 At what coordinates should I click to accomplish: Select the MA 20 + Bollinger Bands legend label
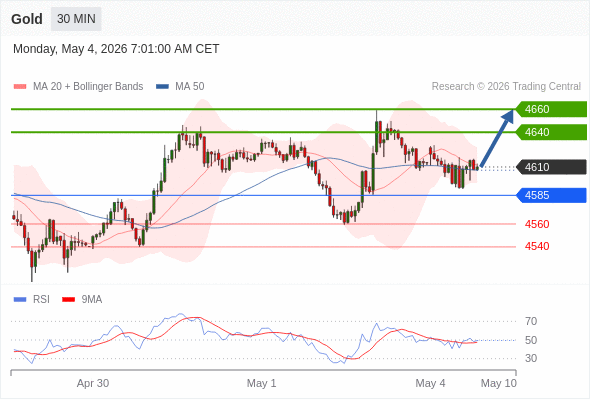click(x=88, y=87)
